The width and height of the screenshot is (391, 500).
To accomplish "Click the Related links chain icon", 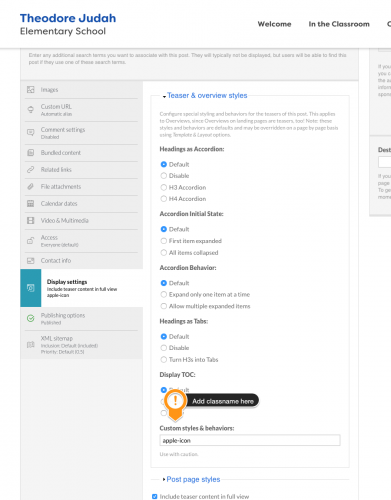I will 31,170.
